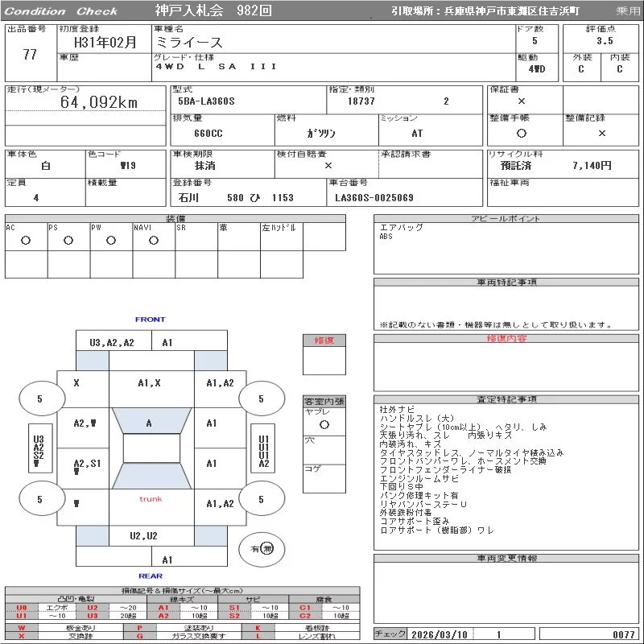Click the アピールポイント section header
Screen dimensions: 644x644
coord(508,219)
